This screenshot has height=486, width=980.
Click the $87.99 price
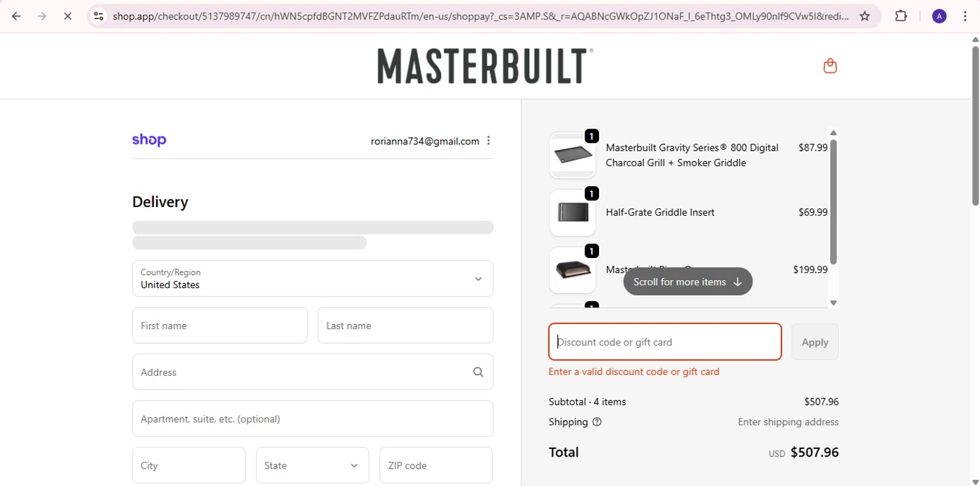(x=813, y=148)
